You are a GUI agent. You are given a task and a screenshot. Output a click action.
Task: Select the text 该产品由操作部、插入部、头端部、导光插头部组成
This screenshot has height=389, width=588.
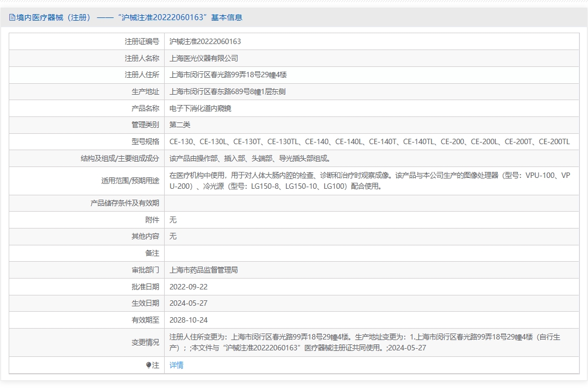coord(250,158)
